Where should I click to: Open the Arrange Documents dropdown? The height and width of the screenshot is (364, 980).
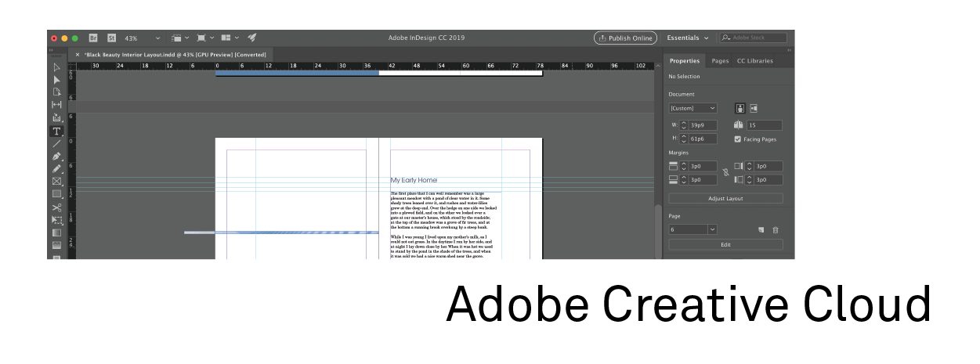point(230,38)
